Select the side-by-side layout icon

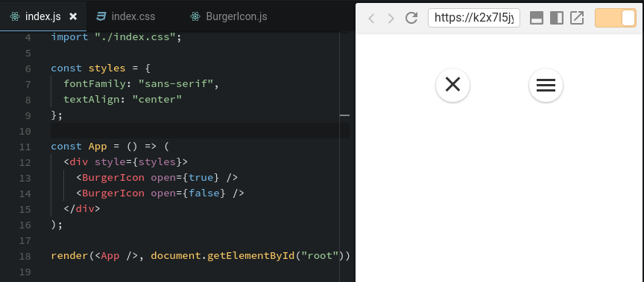(557, 18)
